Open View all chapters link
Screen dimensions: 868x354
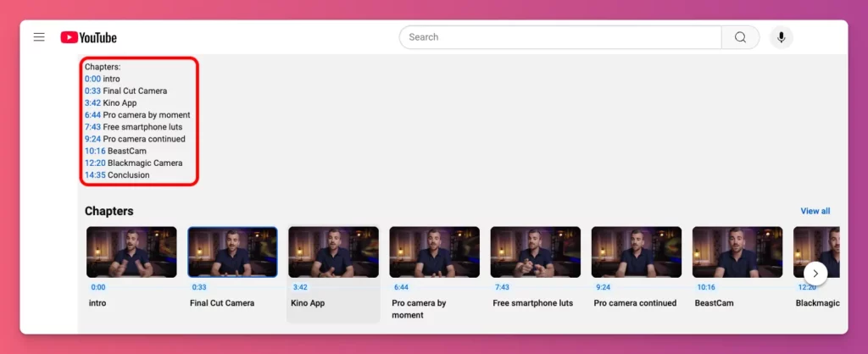[x=815, y=211]
